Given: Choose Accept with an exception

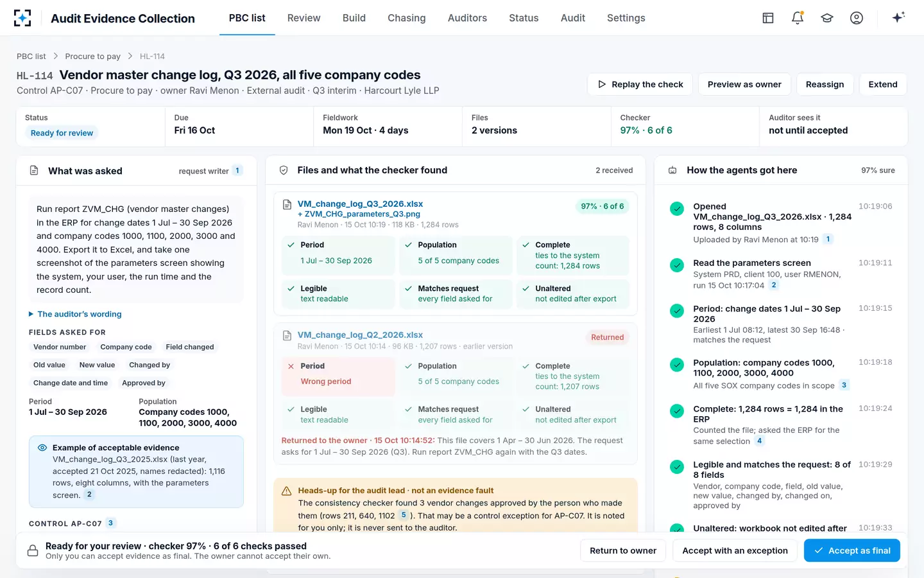Looking at the screenshot, I should coord(735,550).
